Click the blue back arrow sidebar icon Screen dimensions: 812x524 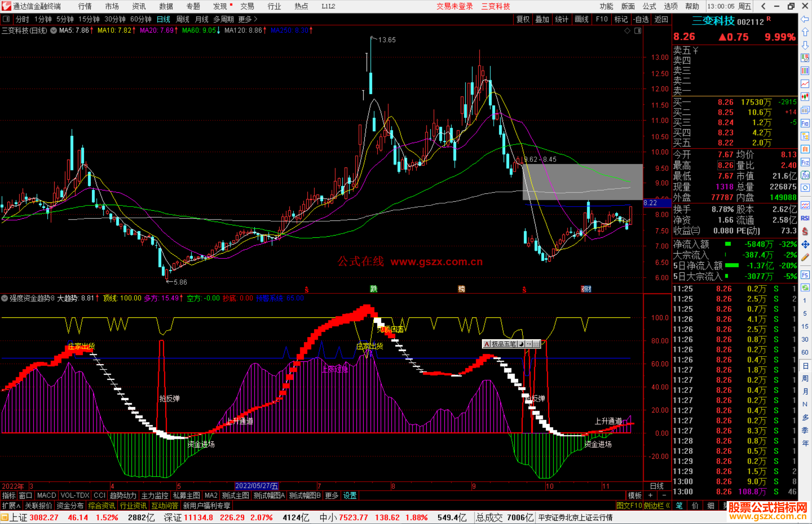[x=805, y=19]
